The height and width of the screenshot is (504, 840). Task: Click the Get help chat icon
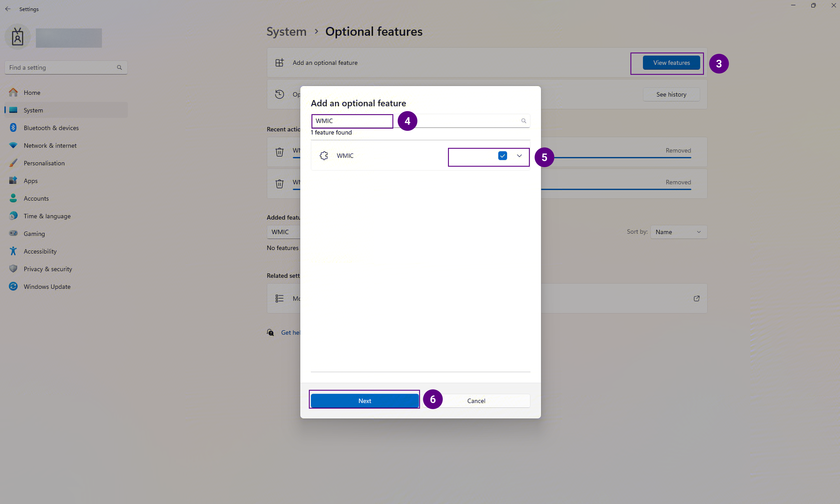(270, 332)
